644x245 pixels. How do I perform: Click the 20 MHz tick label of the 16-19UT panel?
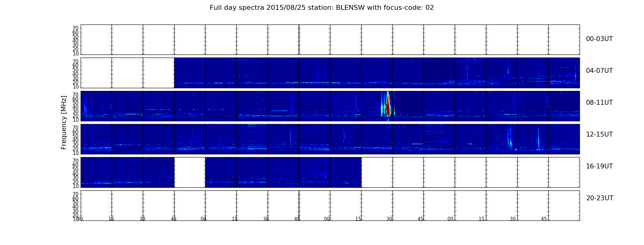[75, 182]
